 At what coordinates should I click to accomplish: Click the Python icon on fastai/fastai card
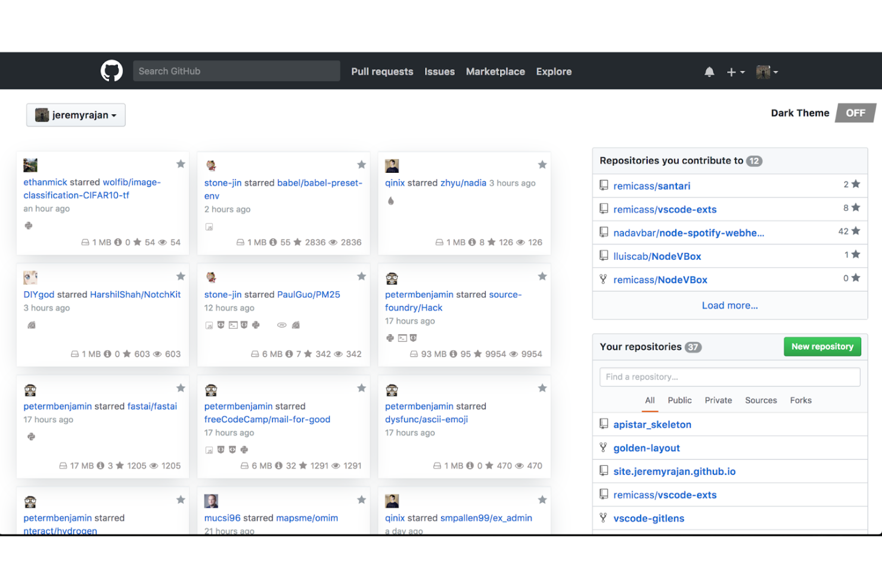(31, 437)
